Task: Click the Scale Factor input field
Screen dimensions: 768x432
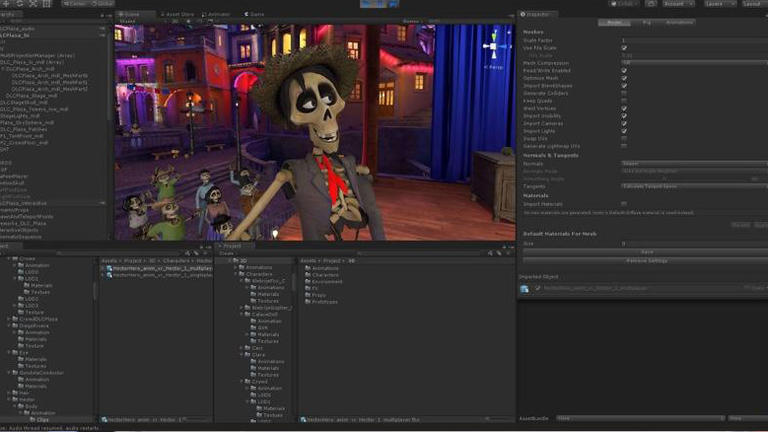Action: pos(694,41)
